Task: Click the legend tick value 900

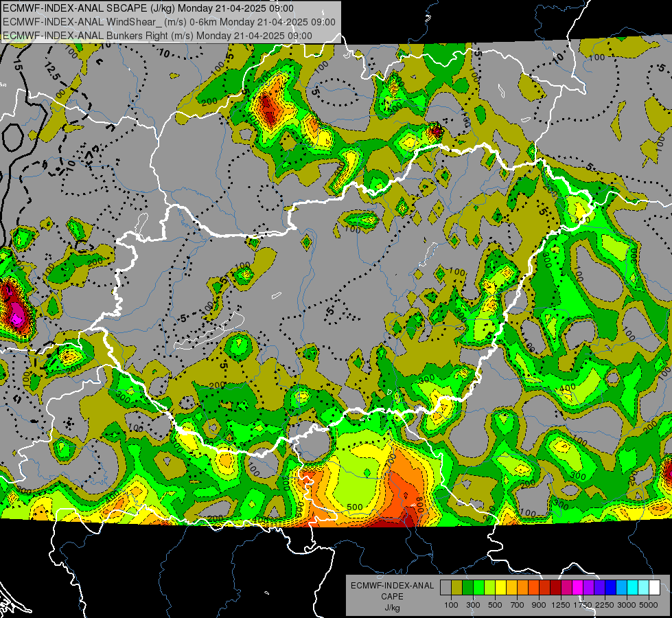Action: [x=539, y=605]
